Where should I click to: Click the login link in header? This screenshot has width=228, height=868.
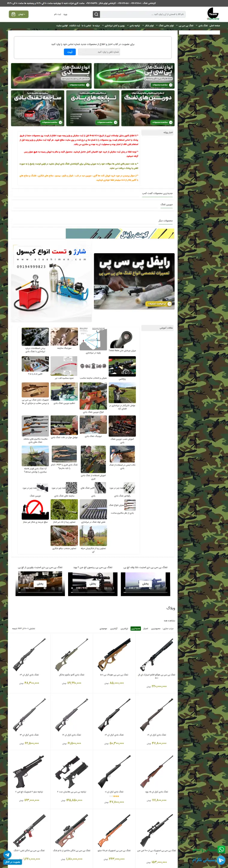pos(65,14)
